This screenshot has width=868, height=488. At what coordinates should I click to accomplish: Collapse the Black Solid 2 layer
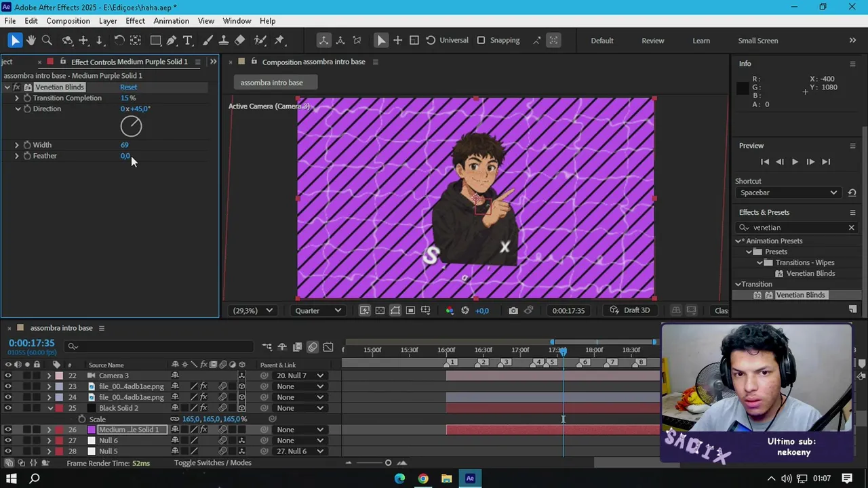tap(50, 408)
